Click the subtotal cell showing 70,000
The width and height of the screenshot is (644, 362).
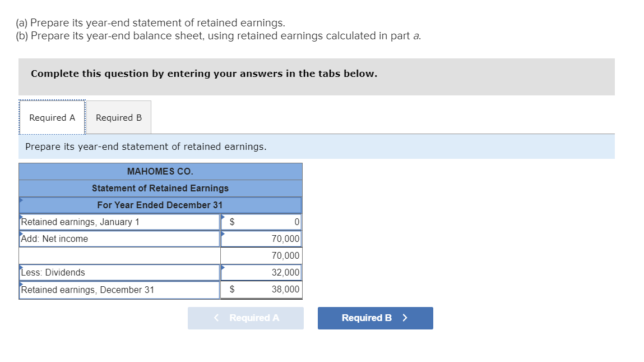261,255
